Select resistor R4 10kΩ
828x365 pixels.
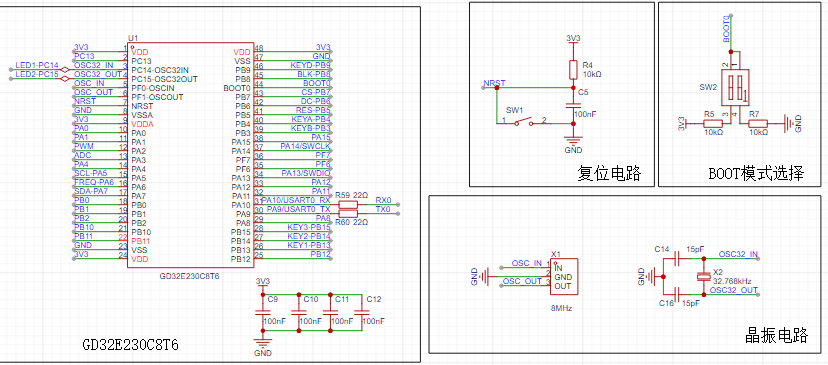573,69
